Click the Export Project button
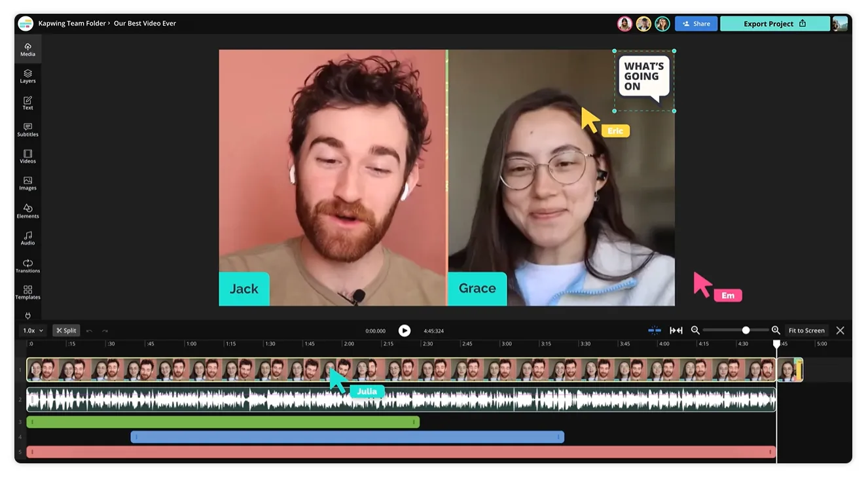 point(774,24)
